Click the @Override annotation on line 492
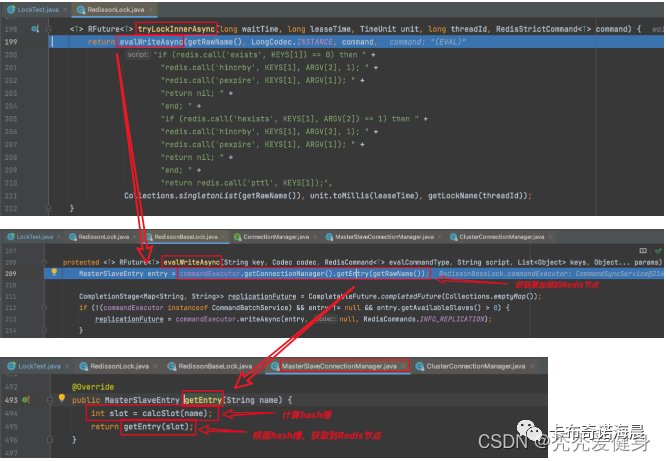The height and width of the screenshot is (461, 666). point(93,387)
